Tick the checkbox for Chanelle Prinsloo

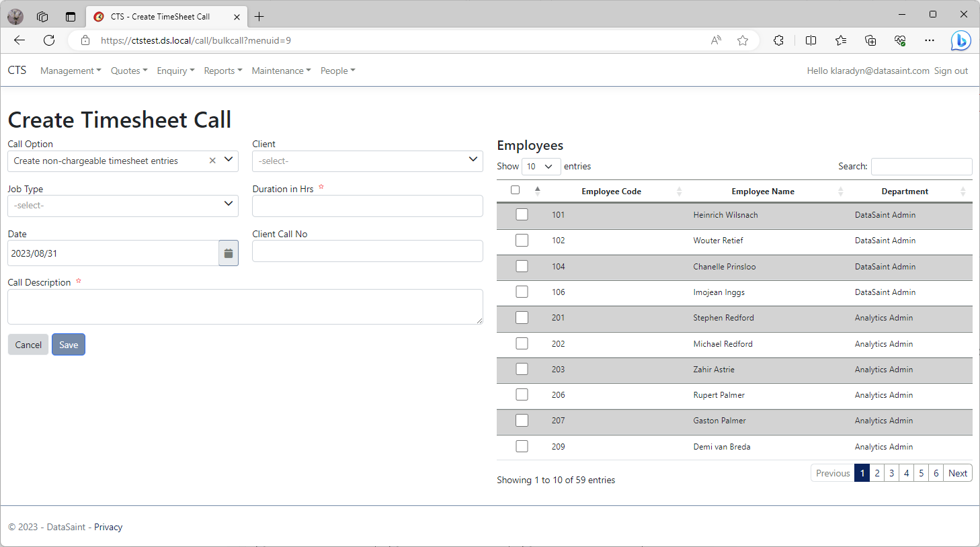pos(522,266)
